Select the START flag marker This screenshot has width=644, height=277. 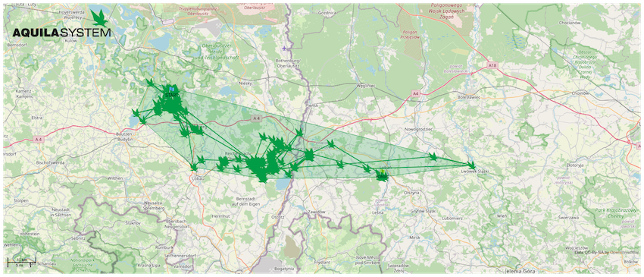[x=172, y=89]
